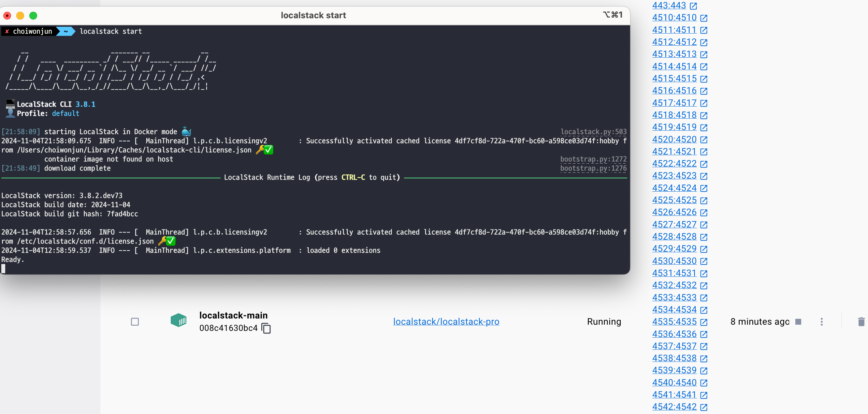This screenshot has height=414, width=868.
Task: Select the localstack-main container checkbox
Action: (x=135, y=322)
